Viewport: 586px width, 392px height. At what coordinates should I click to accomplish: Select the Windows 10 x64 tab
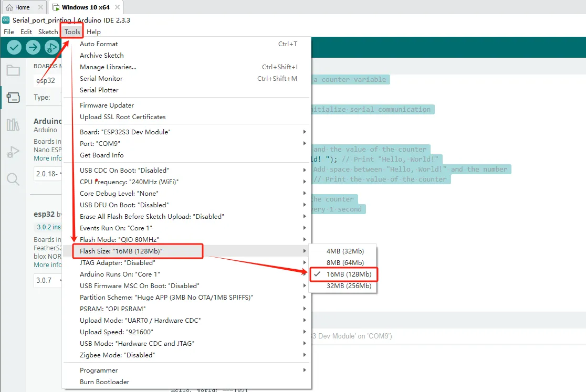pos(86,7)
